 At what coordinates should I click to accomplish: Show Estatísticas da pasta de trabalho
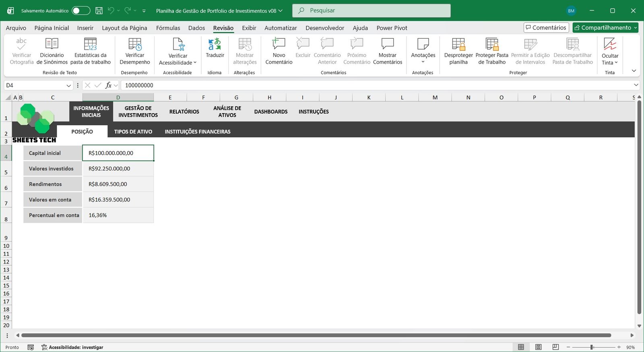tap(90, 45)
